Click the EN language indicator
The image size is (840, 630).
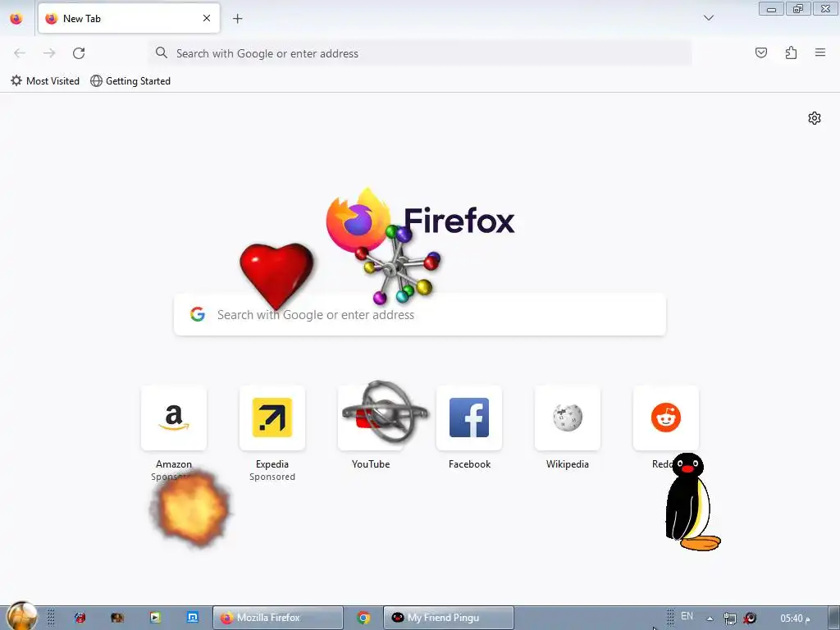tap(687, 616)
